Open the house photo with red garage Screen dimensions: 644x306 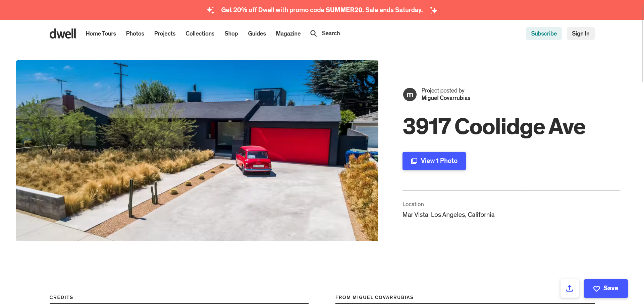197,151
